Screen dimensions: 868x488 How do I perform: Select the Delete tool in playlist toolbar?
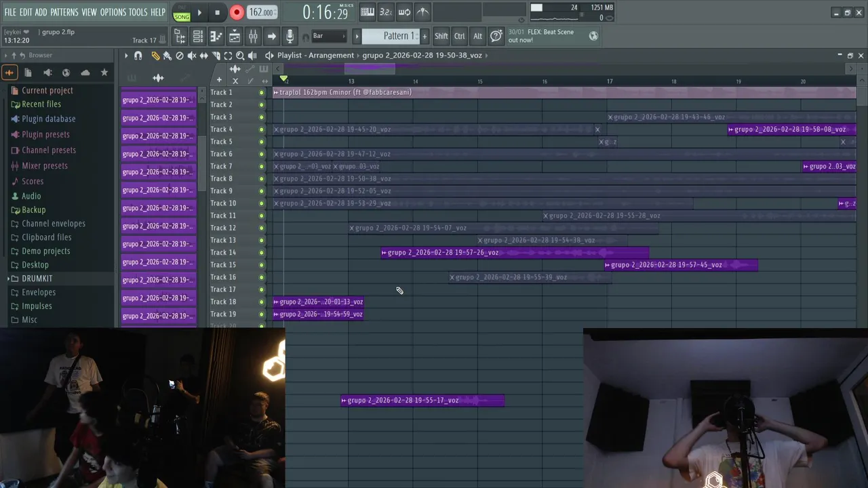179,56
